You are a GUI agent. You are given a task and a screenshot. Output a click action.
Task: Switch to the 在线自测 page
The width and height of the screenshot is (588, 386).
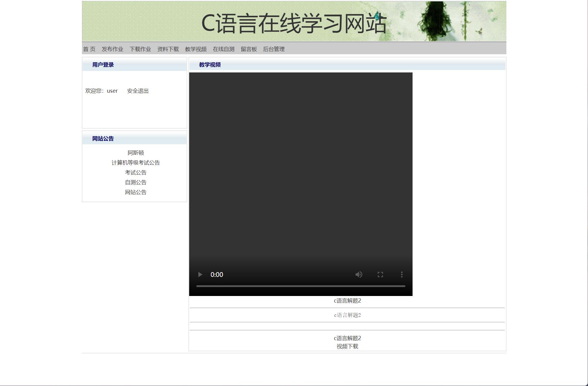[223, 49]
